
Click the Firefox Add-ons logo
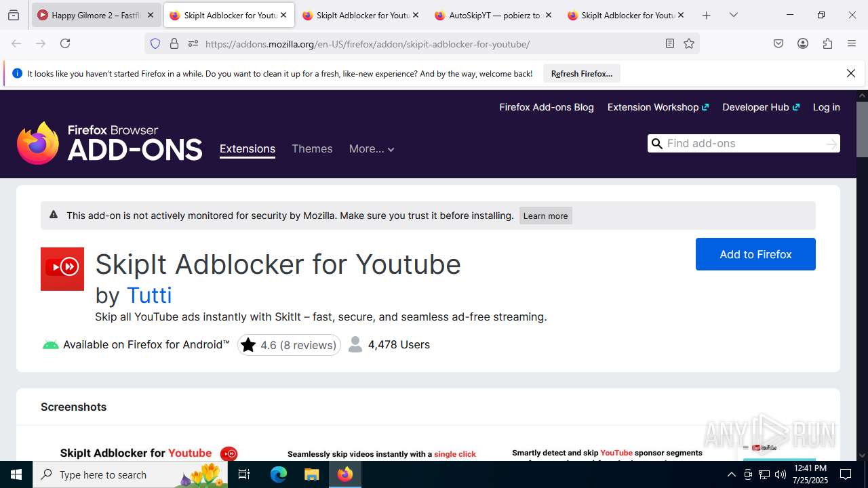[x=110, y=143]
